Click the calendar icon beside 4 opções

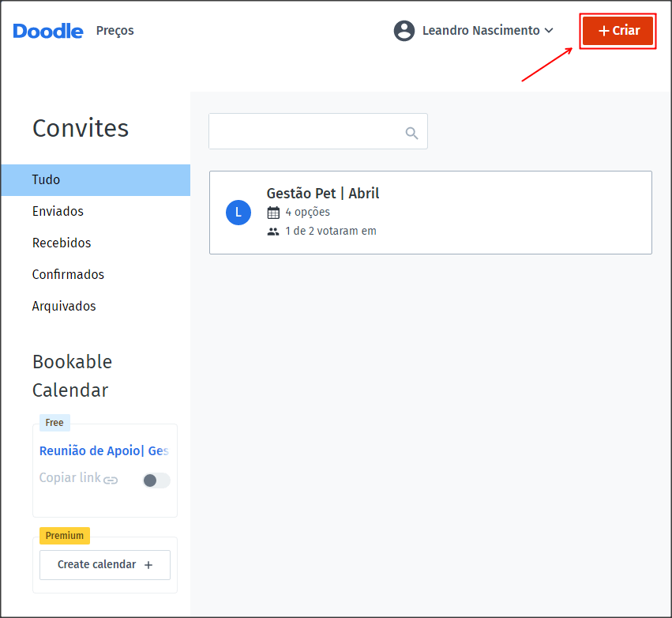273,213
